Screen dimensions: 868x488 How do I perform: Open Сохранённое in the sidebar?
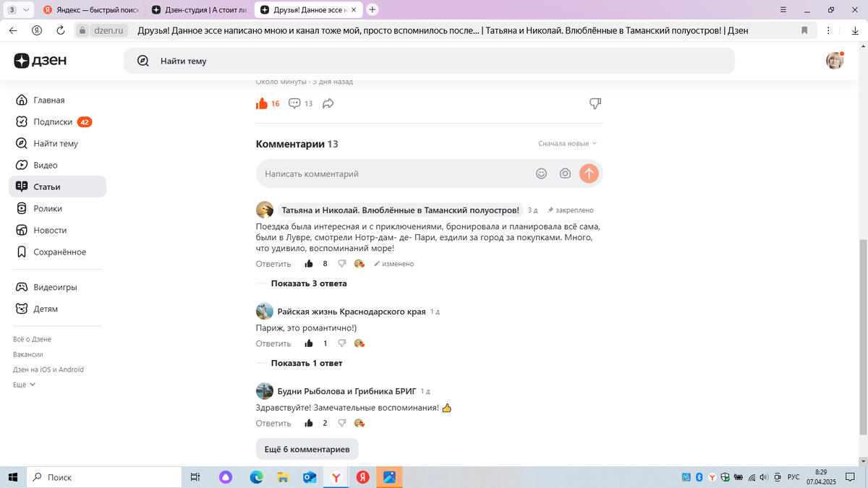[57, 252]
